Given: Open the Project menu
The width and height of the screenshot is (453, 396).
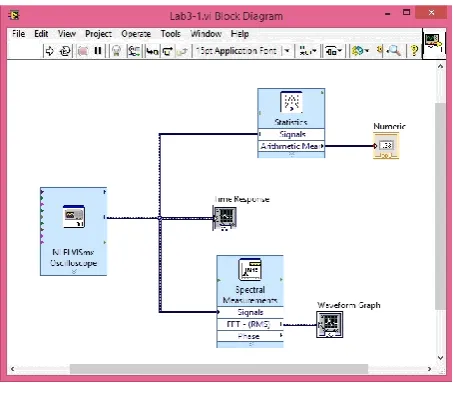Looking at the screenshot, I should (x=98, y=34).
